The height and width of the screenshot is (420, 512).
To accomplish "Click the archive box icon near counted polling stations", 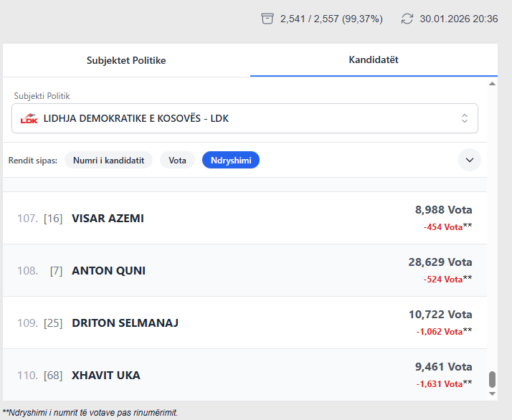I will pos(267,19).
